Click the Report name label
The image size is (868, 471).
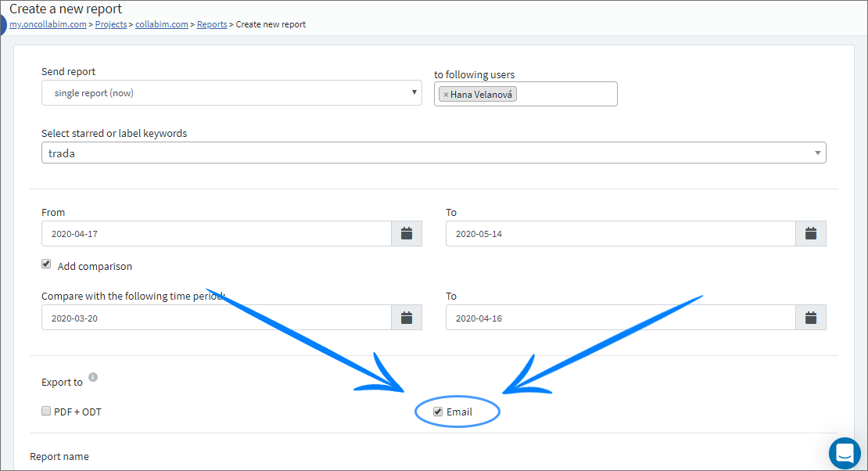[x=59, y=457]
